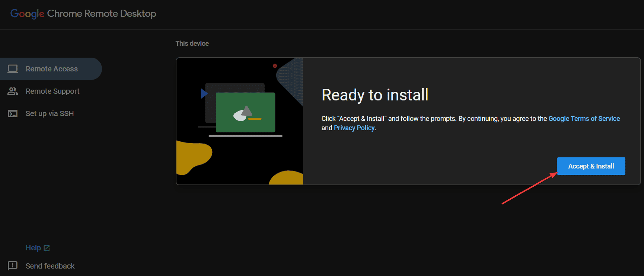Click the Remote Support people icon

tap(13, 91)
